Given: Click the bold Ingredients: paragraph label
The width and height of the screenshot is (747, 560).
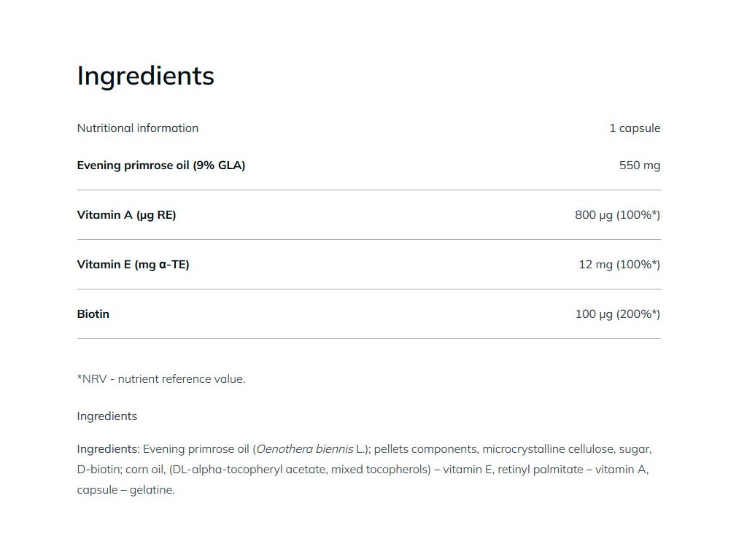Looking at the screenshot, I should (x=108, y=449).
